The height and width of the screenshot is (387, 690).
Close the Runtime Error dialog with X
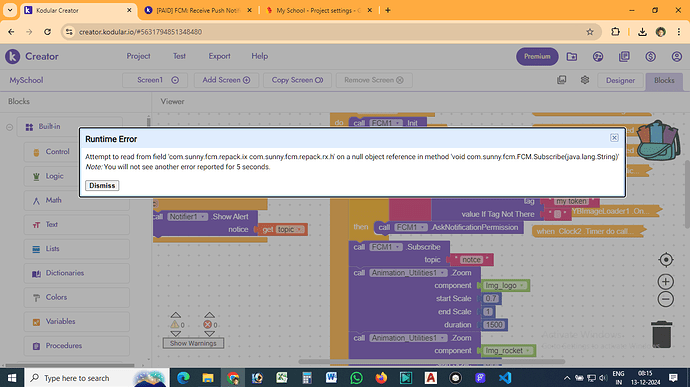(x=614, y=138)
